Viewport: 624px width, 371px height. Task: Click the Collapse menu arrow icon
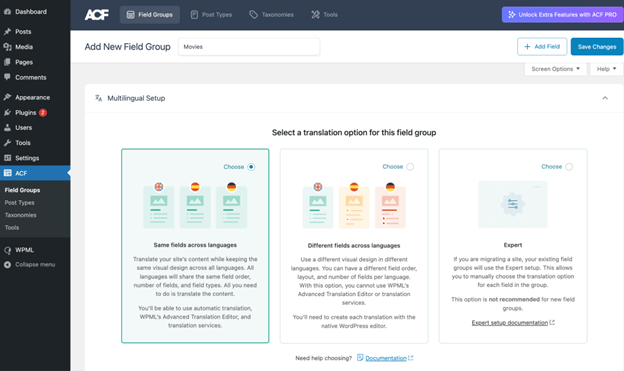[x=7, y=264]
